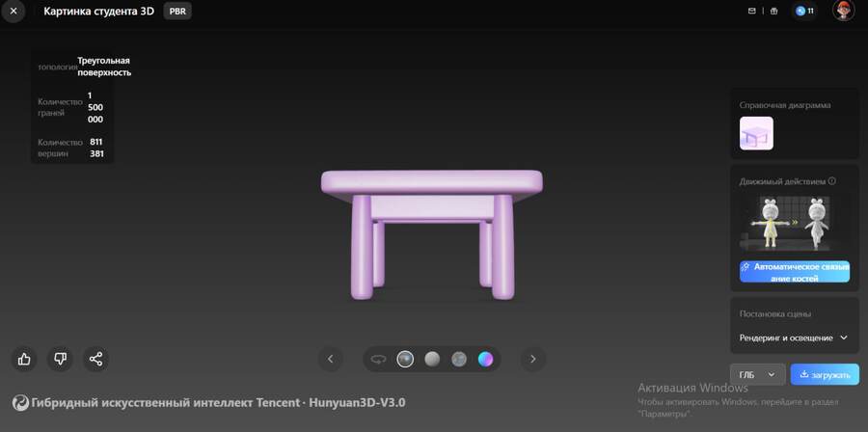Open the user profile avatar
The height and width of the screenshot is (432, 868).
pos(843,11)
